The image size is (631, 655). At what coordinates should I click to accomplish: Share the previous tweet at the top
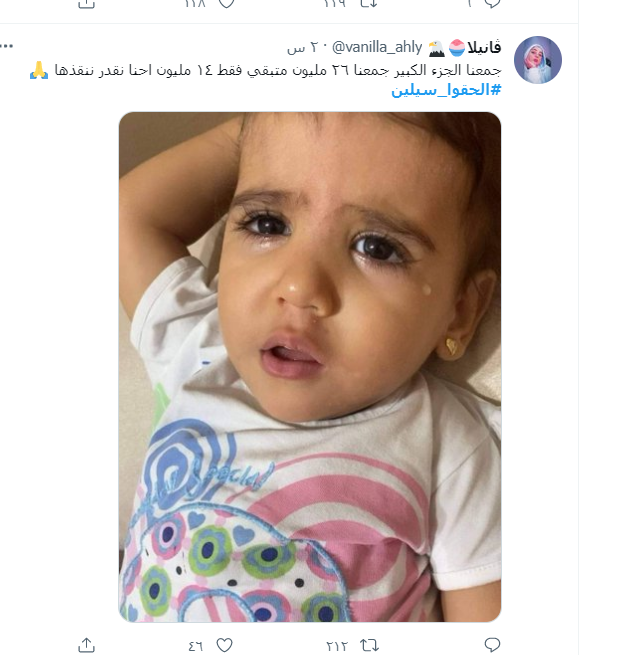pos(86,3)
